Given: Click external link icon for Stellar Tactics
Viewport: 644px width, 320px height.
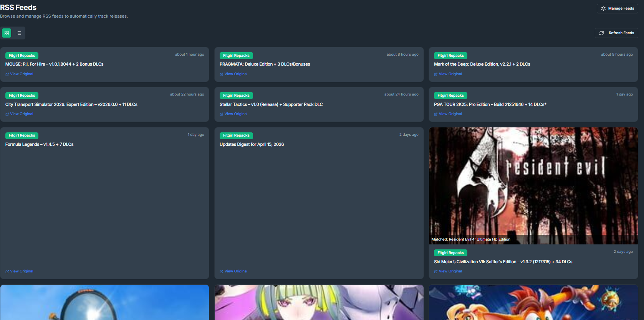Looking at the screenshot, I should (x=222, y=114).
